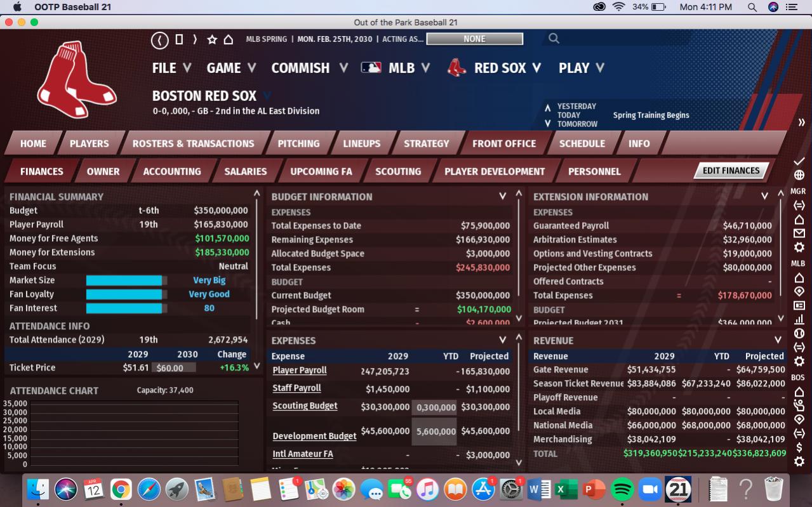Open the Expenses panel dropdown
This screenshot has width=812, height=507.
[x=502, y=340]
